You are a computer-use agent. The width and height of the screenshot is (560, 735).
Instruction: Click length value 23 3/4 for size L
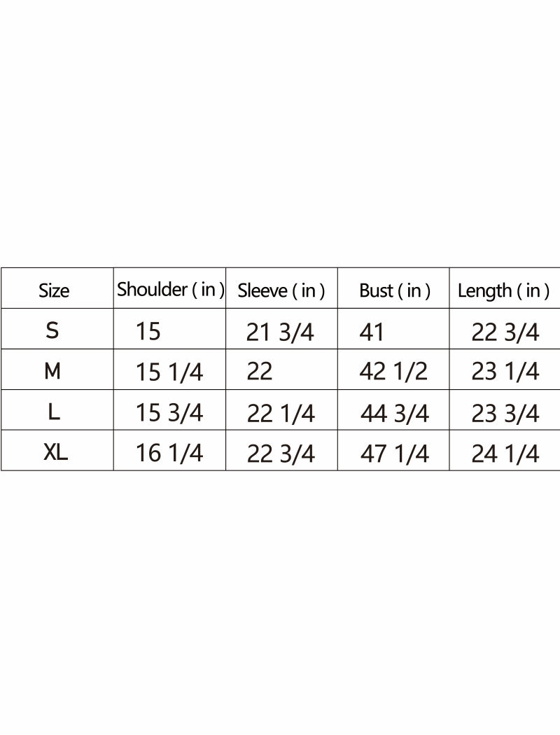(x=505, y=414)
